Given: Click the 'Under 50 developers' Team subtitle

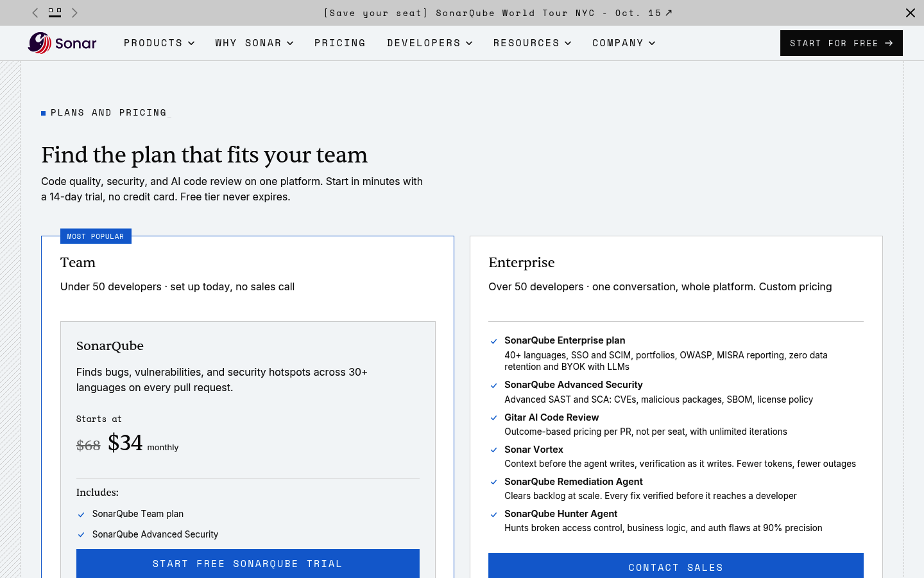Looking at the screenshot, I should tap(178, 286).
